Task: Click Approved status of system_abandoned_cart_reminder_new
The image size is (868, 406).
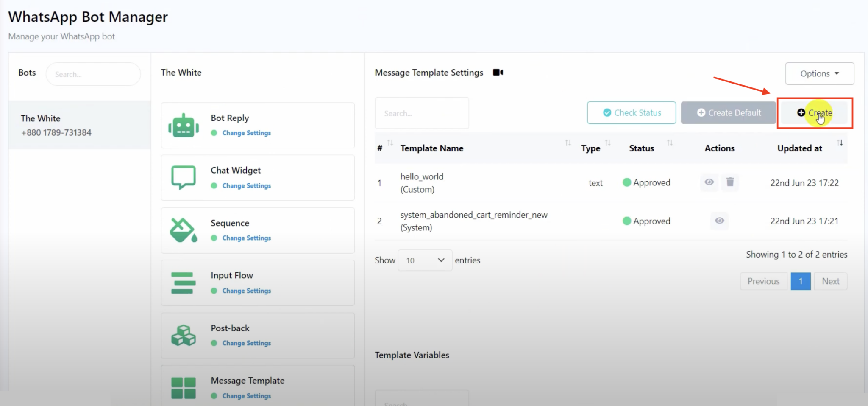Action: click(647, 221)
